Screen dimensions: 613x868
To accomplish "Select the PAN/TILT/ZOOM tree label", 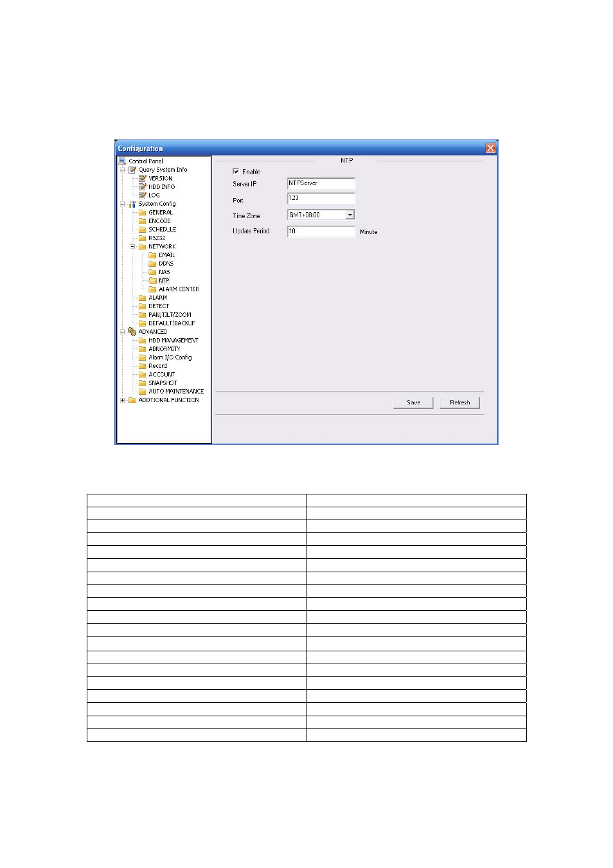I will tap(170, 314).
